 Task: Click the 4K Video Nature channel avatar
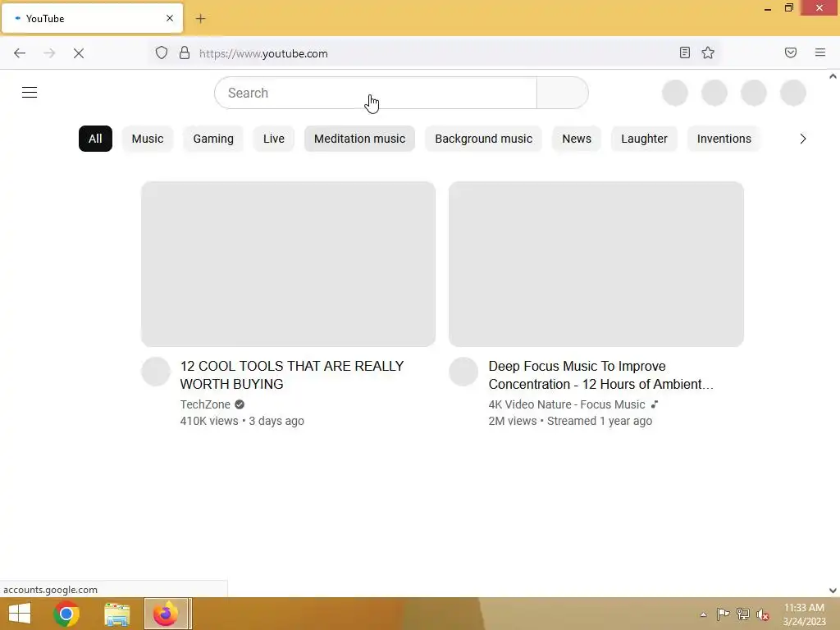point(463,372)
